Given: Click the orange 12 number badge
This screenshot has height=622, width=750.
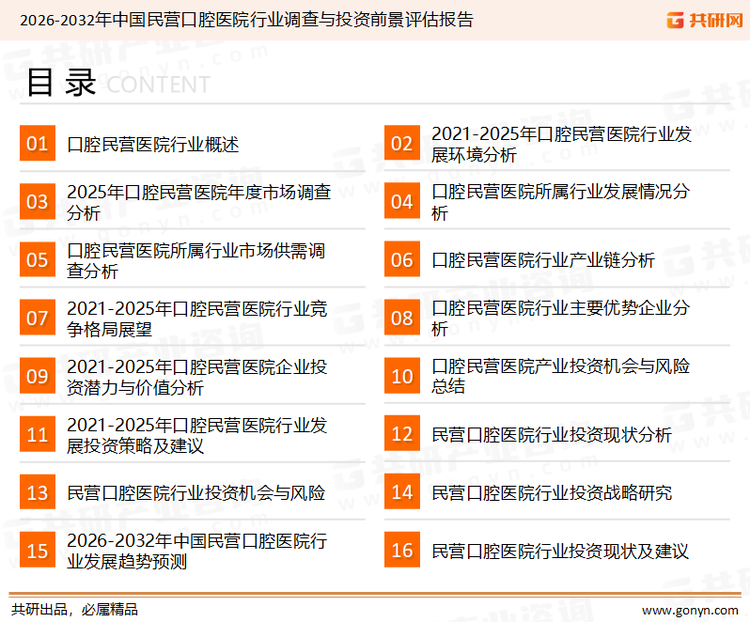Looking at the screenshot, I should [x=402, y=434].
